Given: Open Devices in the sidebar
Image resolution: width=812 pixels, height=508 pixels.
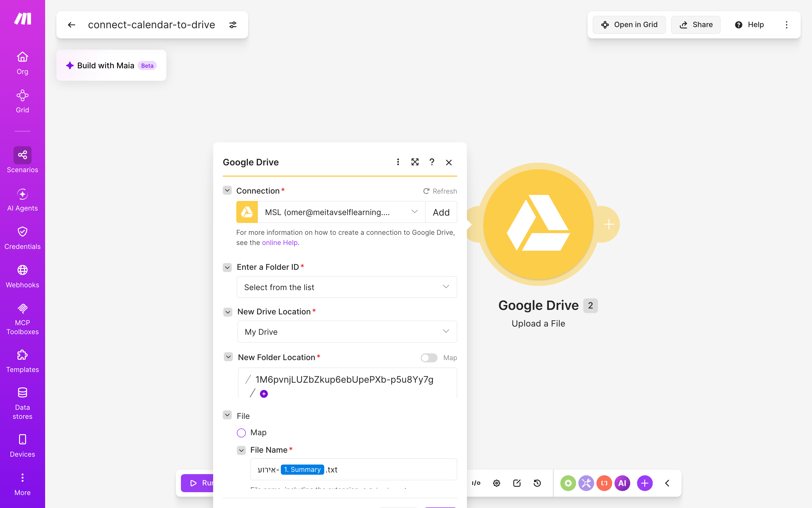Looking at the screenshot, I should click(23, 446).
